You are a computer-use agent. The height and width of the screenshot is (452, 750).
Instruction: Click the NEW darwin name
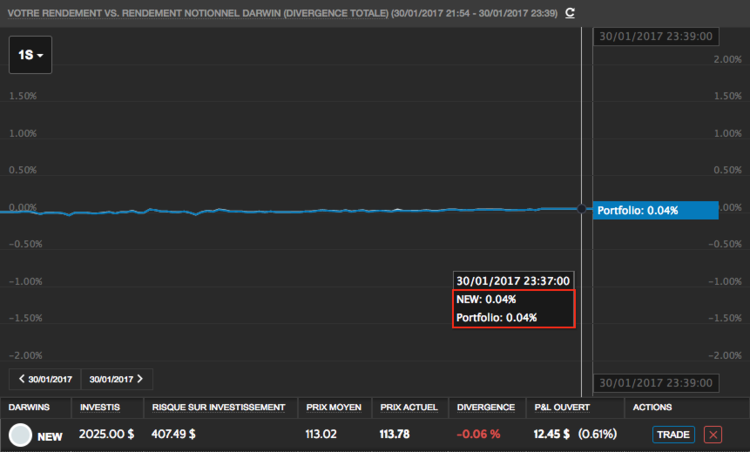[50, 437]
